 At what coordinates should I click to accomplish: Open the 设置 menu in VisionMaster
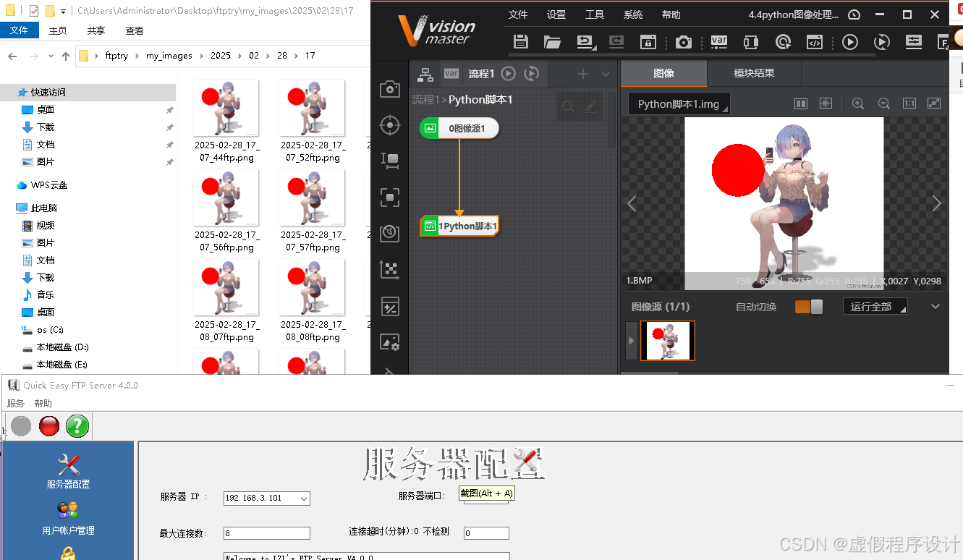[556, 14]
